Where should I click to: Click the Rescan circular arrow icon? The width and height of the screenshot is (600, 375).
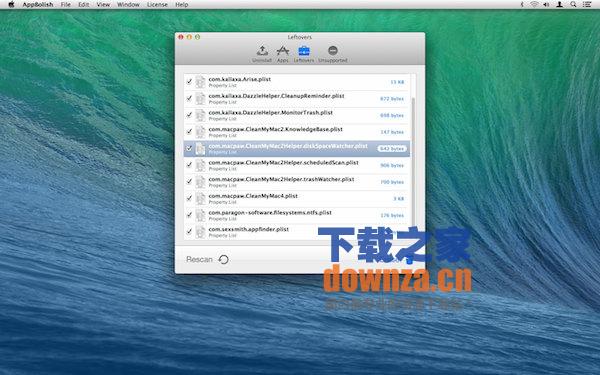tap(223, 259)
